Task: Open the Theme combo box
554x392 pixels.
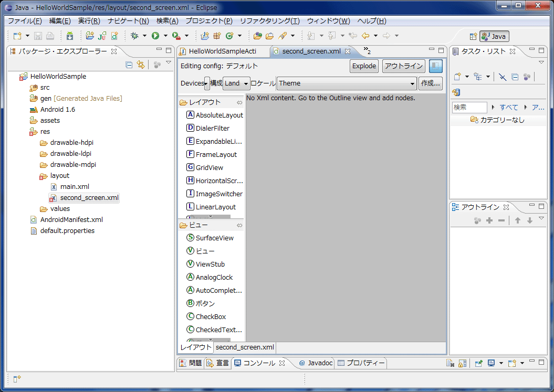Action: [x=347, y=83]
